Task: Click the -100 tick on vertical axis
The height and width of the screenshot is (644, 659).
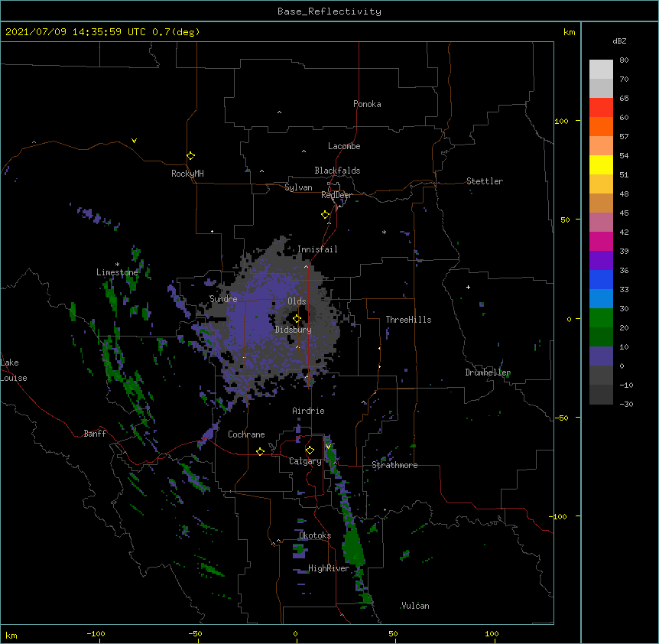Action: tap(558, 516)
